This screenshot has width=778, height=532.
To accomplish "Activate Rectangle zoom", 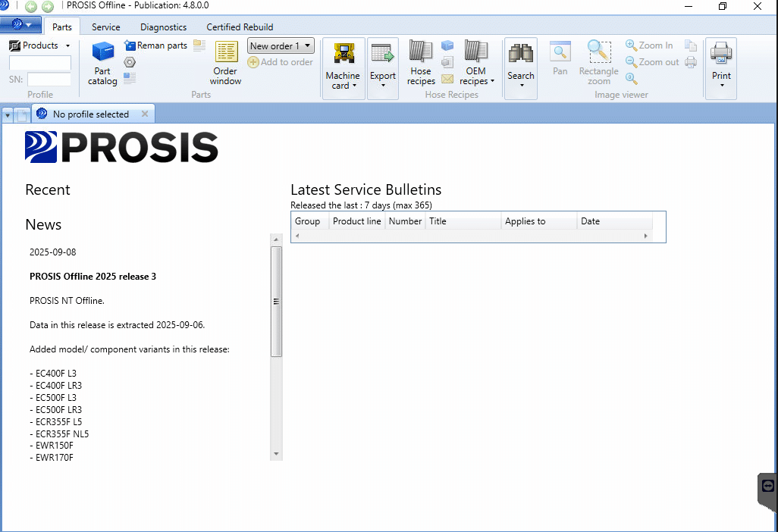I will coord(598,64).
